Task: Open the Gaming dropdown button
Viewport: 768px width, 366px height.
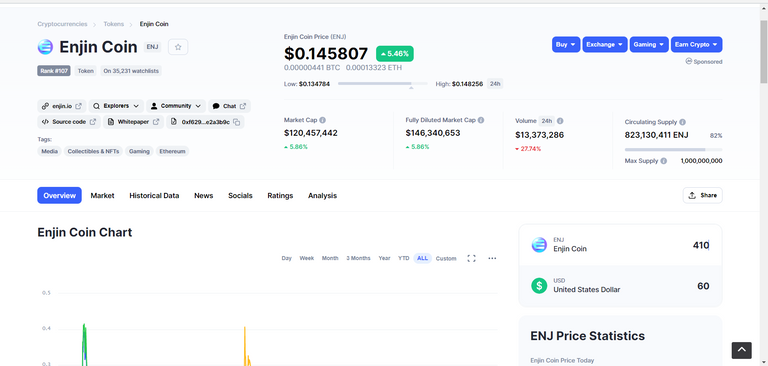Action: click(649, 45)
